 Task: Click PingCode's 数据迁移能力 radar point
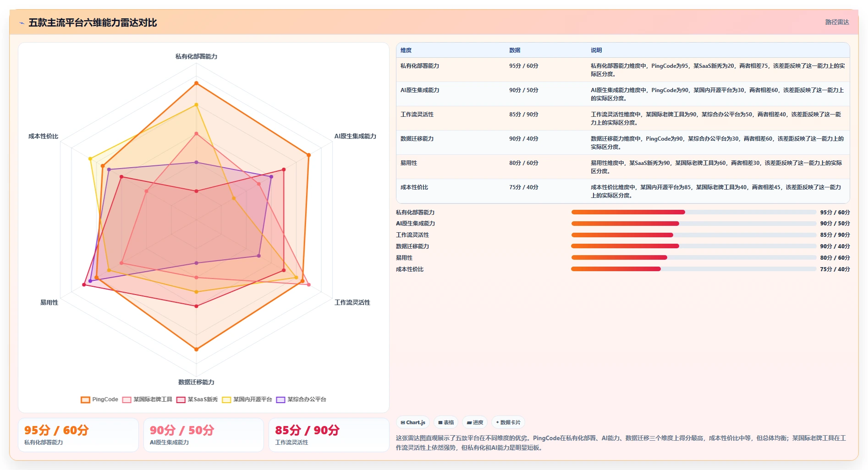pyautogui.click(x=196, y=349)
